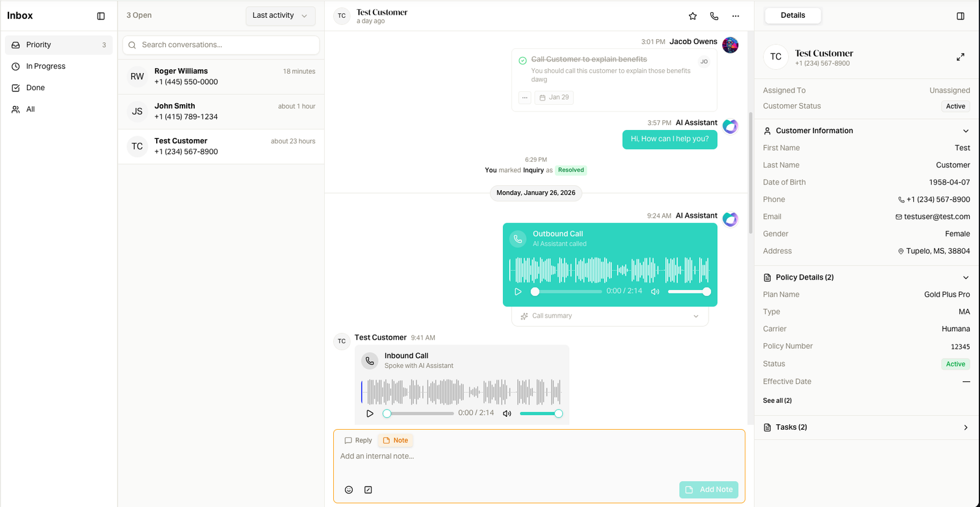The image size is (980, 507).
Task: Click the inbound call seek slider
Action: [419, 414]
